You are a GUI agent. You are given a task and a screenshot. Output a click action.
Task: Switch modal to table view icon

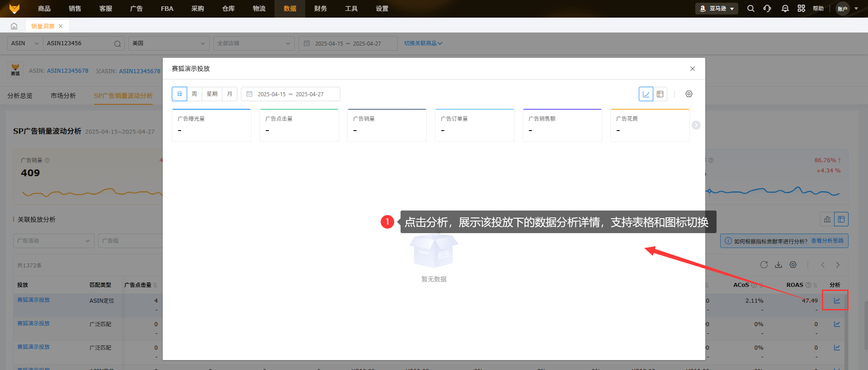[x=660, y=94]
